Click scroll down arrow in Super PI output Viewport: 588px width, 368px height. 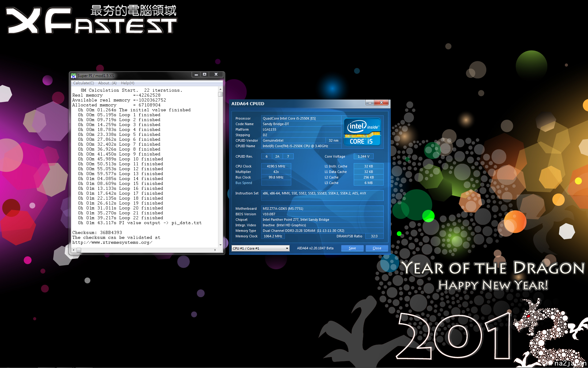click(221, 245)
